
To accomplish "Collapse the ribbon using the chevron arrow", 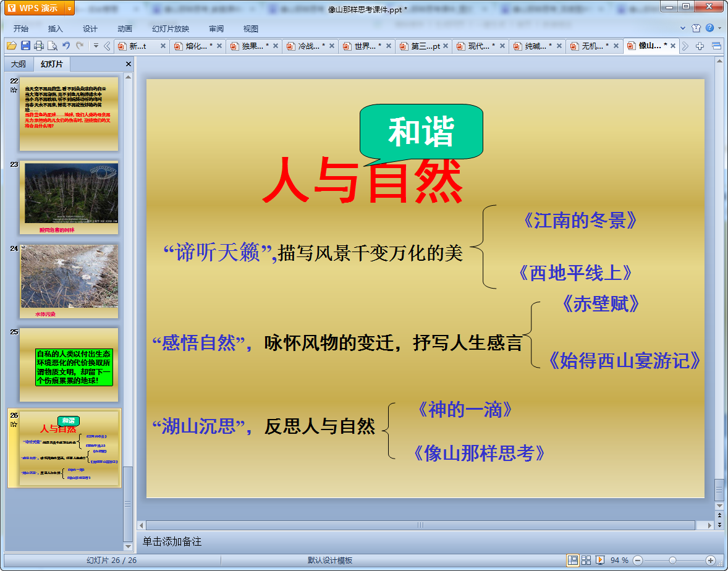I will pyautogui.click(x=683, y=28).
